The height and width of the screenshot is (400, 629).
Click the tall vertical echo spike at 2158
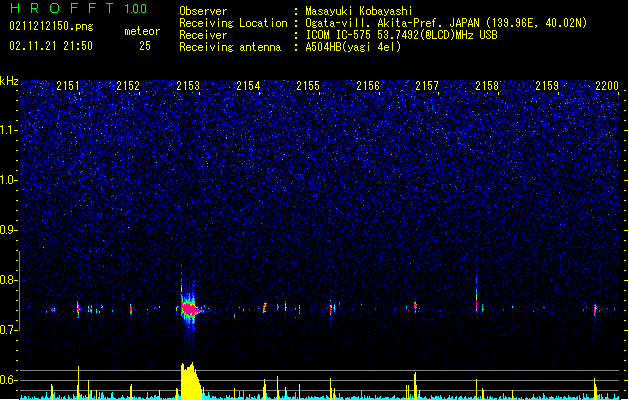pos(477,289)
